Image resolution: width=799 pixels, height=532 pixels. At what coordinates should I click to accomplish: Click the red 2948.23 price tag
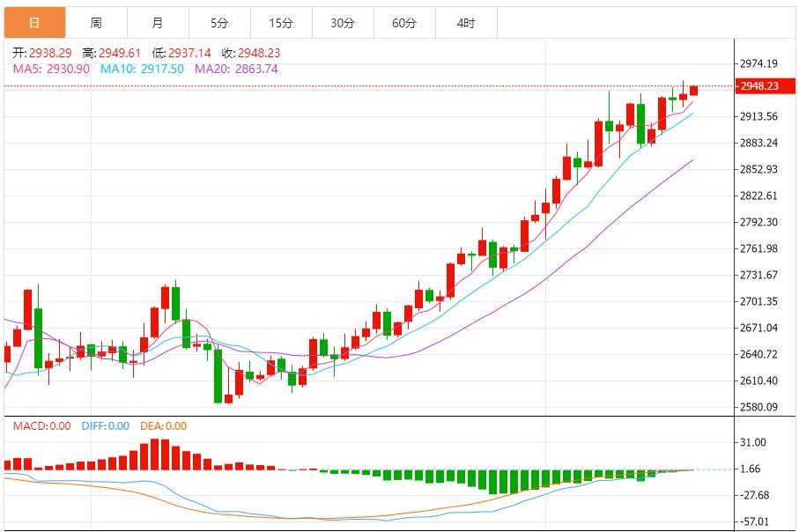(x=763, y=86)
